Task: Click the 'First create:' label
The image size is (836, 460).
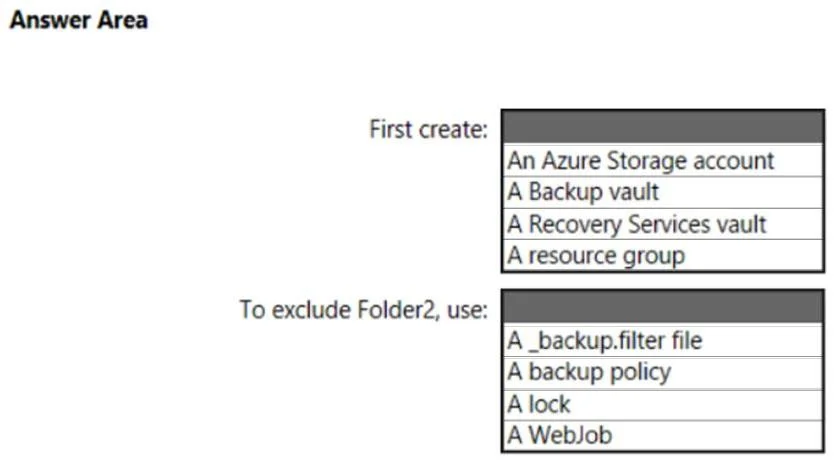Action: (429, 129)
